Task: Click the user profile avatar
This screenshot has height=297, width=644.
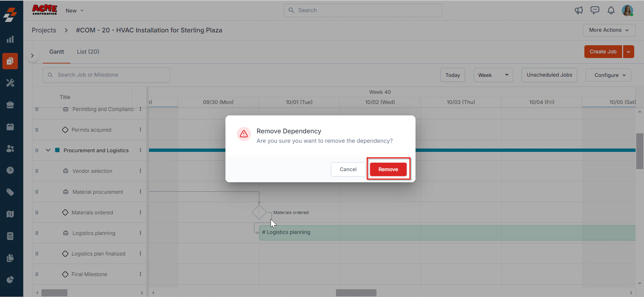Action: point(627,10)
